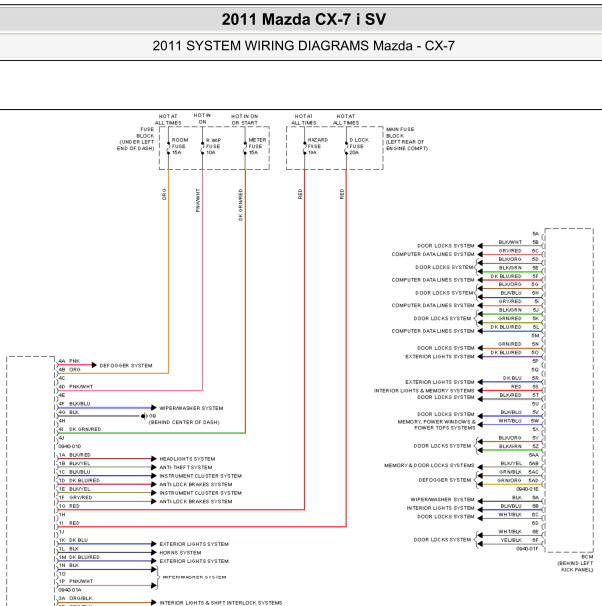Click the HAZARD FUSE label
Viewport: 602px width, 606px height.
pos(318,146)
